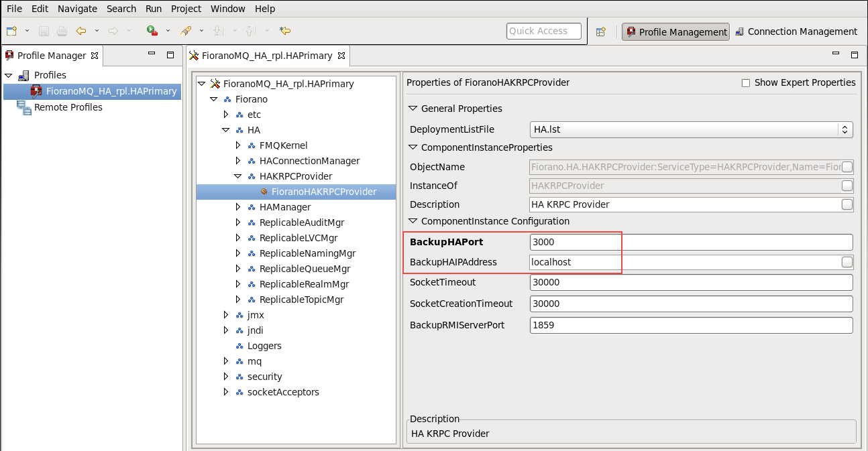Open the Help menu
The height and width of the screenshot is (451, 868).
coord(265,9)
